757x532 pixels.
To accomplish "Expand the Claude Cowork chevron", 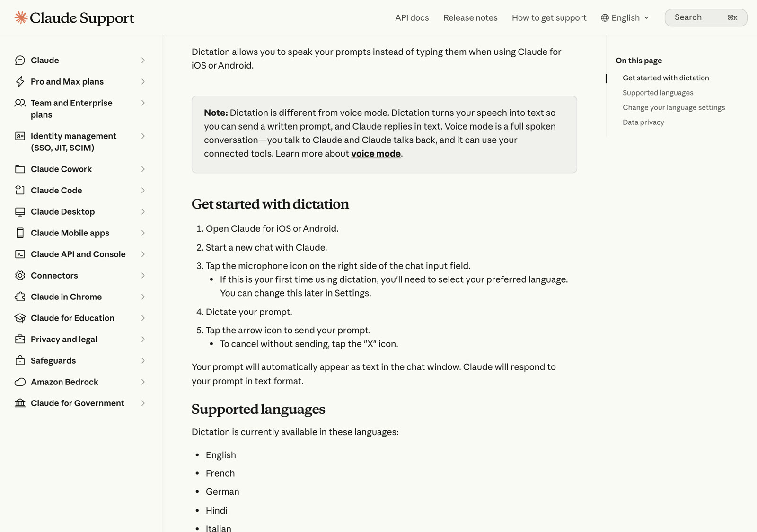I will pos(143,169).
